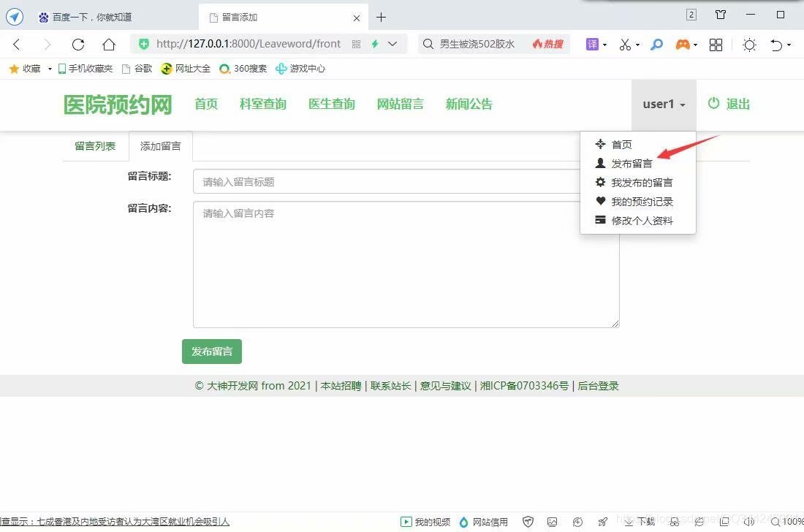Open the translate tool icon
This screenshot has height=532, width=804.
pyautogui.click(x=592, y=44)
